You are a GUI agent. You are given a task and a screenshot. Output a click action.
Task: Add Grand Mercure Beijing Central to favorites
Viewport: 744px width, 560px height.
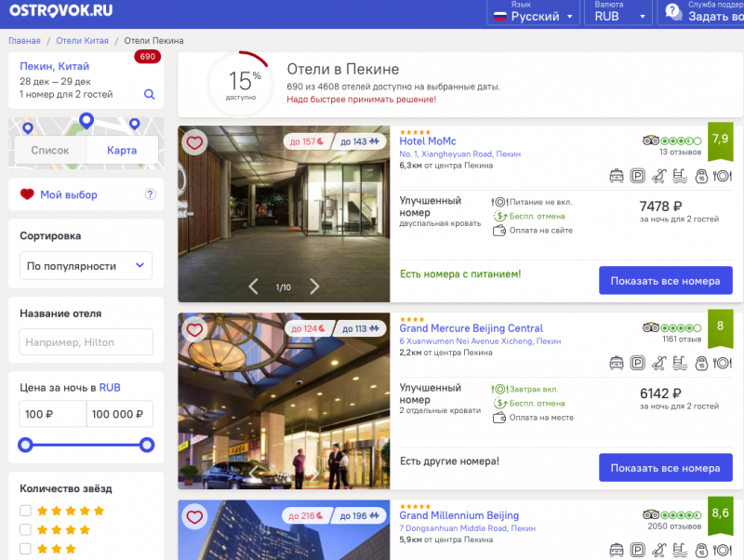[x=194, y=329]
